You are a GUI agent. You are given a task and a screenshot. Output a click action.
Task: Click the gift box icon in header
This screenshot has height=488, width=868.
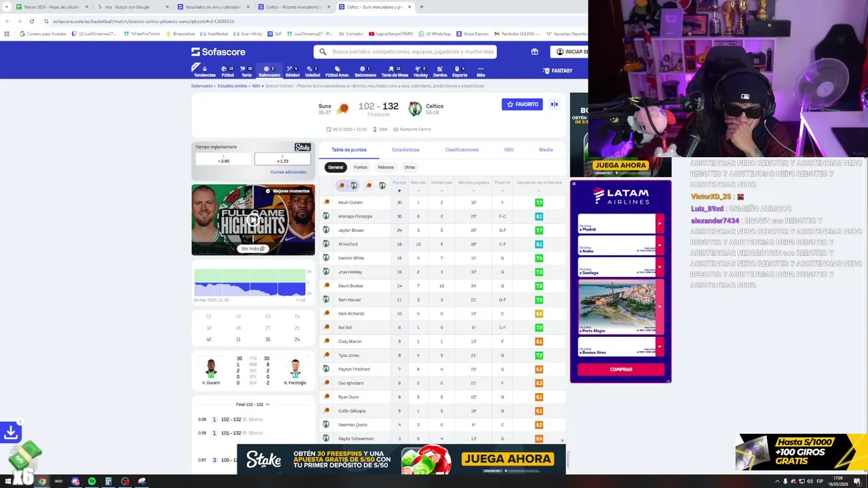click(x=534, y=52)
